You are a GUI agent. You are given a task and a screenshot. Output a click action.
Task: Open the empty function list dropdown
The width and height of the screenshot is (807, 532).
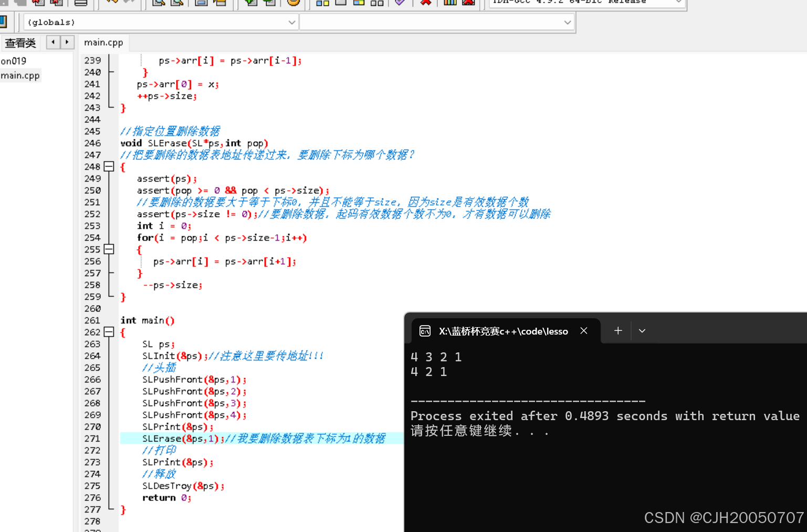point(437,22)
